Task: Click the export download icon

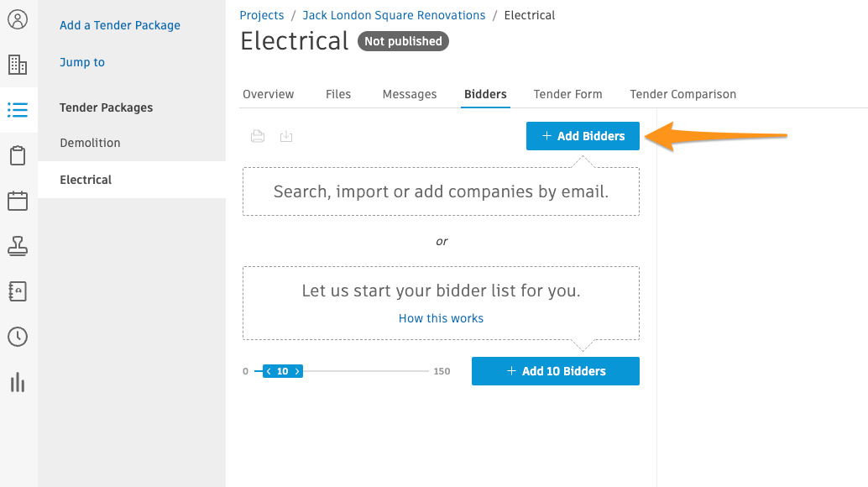Action: pyautogui.click(x=286, y=136)
